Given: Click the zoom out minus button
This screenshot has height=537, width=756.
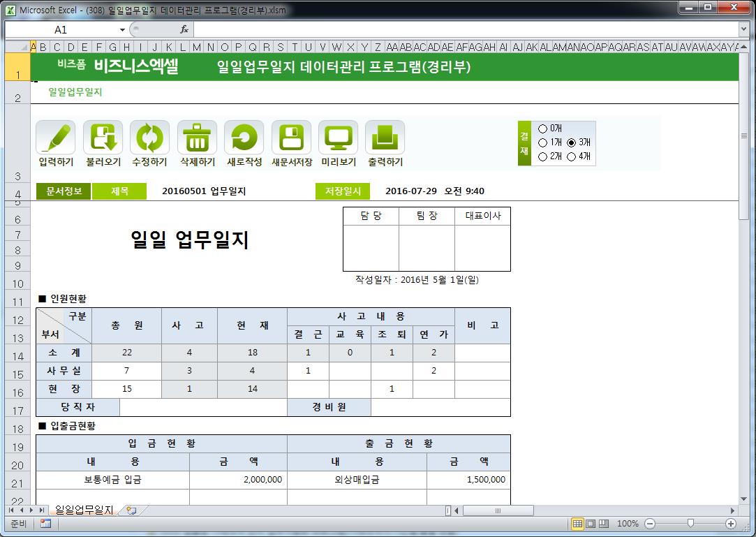Looking at the screenshot, I should click(x=650, y=524).
